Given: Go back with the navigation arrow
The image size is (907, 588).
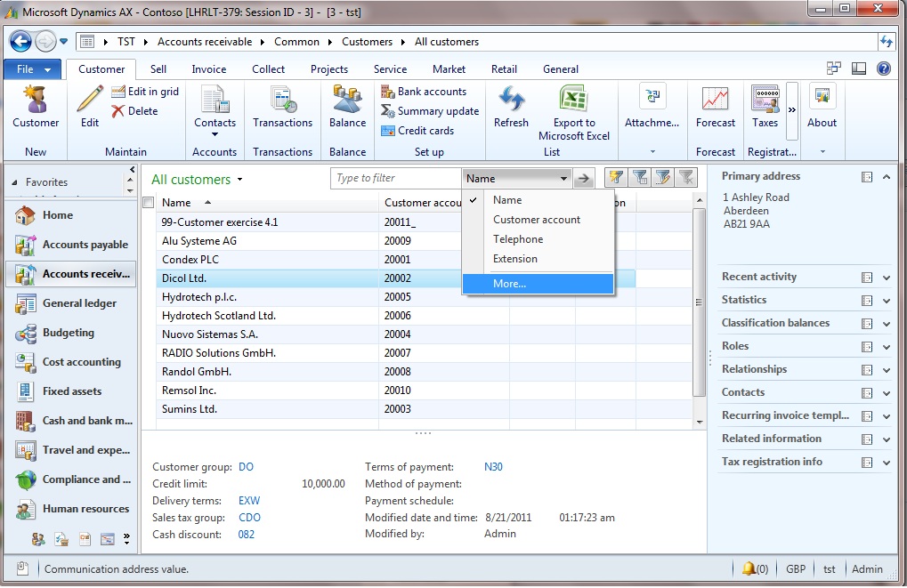Looking at the screenshot, I should coord(20,42).
